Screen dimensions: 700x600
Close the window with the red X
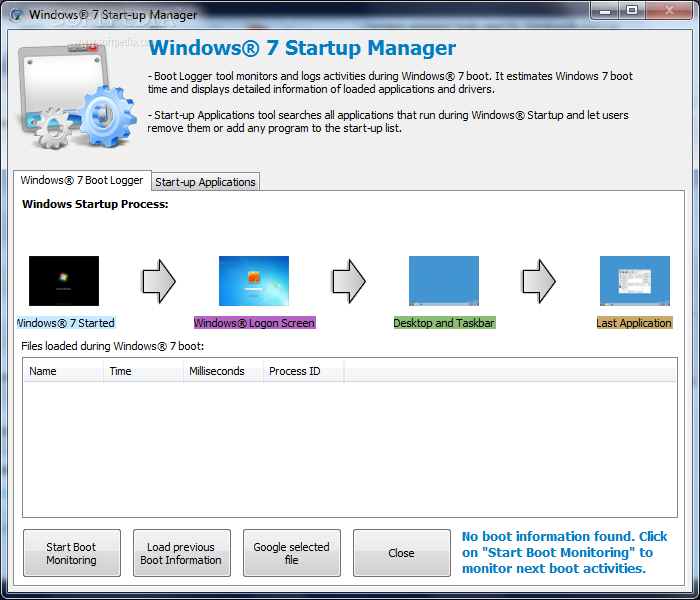click(668, 11)
